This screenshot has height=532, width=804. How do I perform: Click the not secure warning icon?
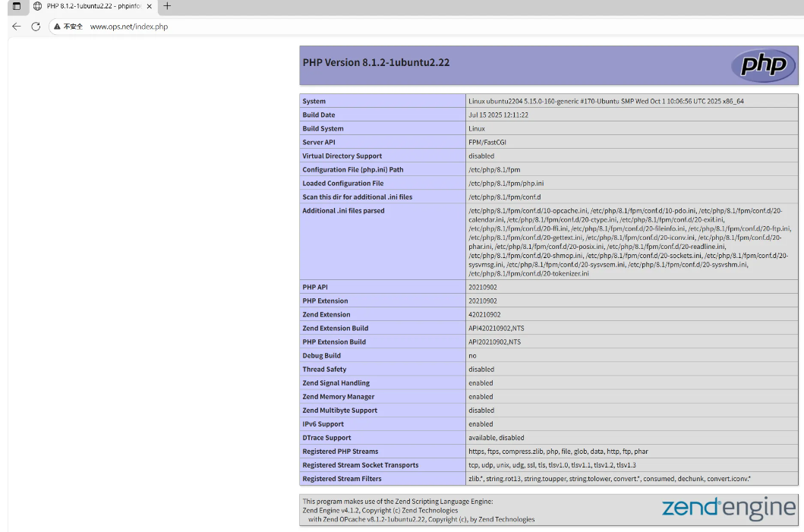57,27
